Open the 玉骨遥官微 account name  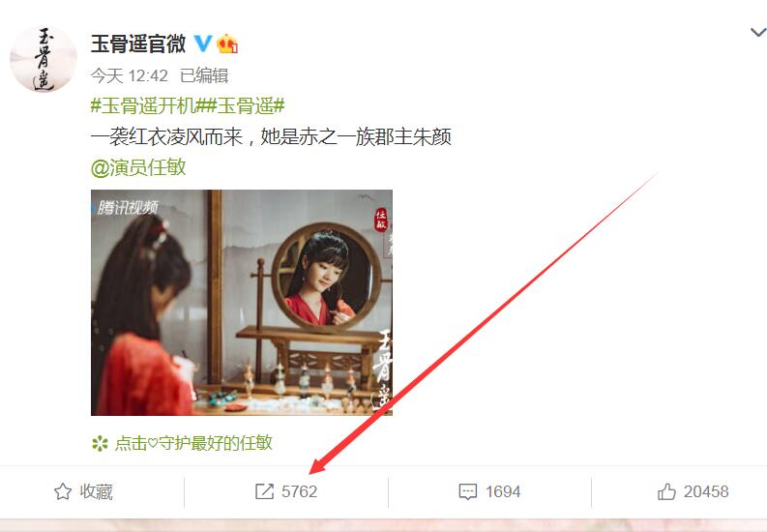coord(138,44)
